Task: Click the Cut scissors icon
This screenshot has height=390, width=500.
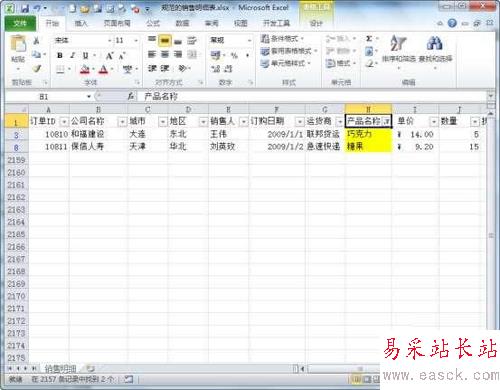Action: [36, 41]
